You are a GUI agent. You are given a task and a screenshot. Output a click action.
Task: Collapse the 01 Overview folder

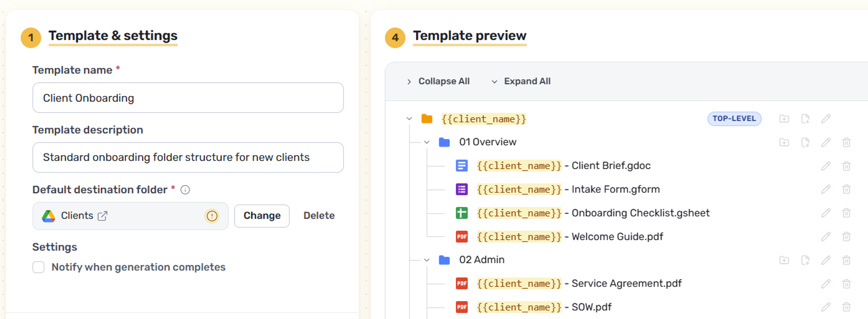click(427, 142)
